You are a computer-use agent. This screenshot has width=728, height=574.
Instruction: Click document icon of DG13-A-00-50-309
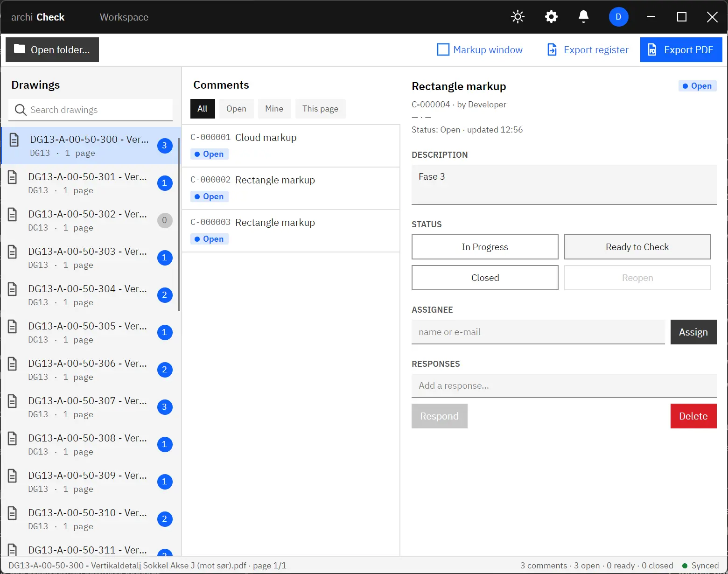click(13, 476)
